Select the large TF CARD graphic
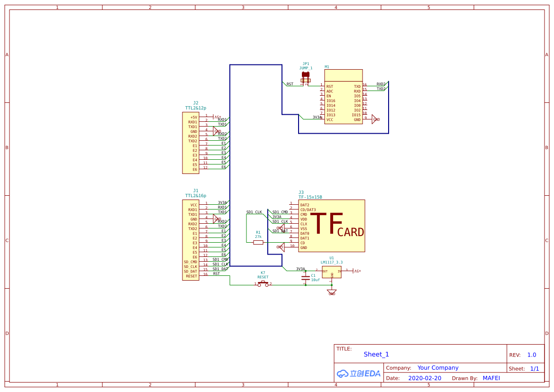The height and width of the screenshot is (392, 554). click(x=337, y=224)
